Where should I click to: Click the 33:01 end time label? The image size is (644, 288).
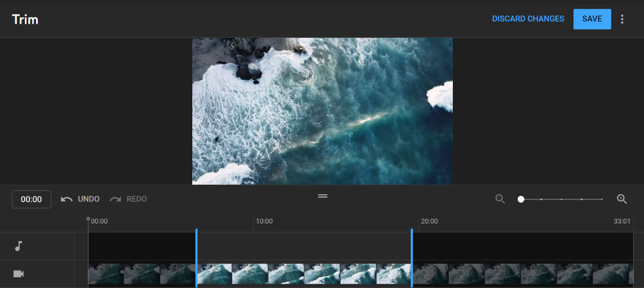pyautogui.click(x=622, y=221)
